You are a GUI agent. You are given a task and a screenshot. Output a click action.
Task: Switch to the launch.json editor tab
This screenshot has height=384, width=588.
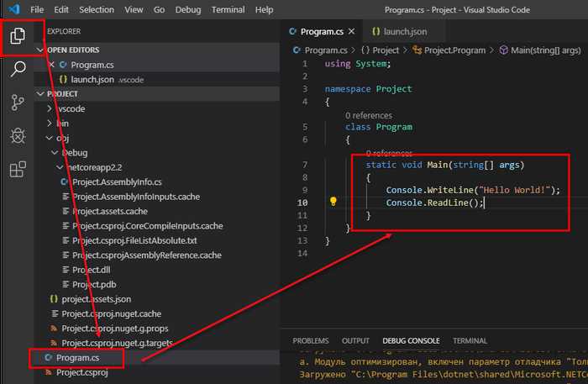[399, 30]
